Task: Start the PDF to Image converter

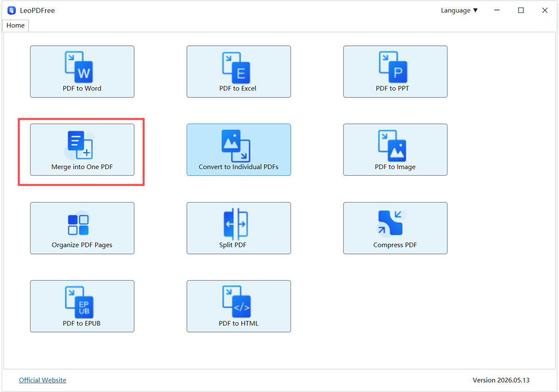Action: [x=395, y=149]
